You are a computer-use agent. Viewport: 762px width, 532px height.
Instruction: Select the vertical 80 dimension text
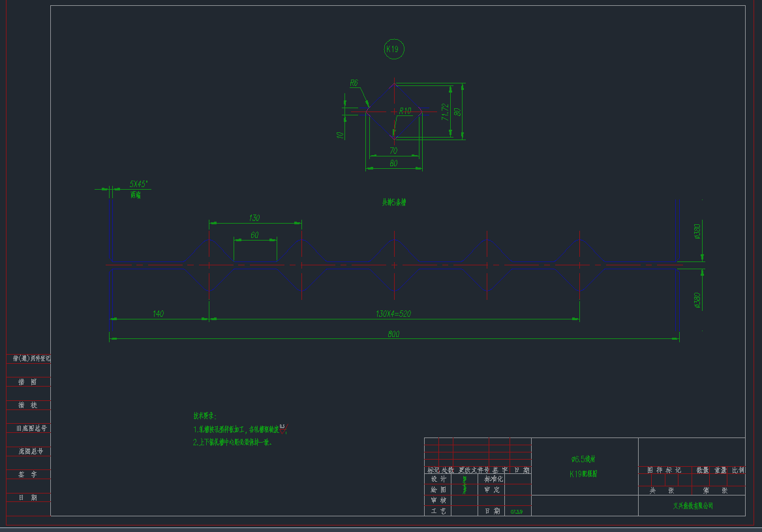point(457,111)
